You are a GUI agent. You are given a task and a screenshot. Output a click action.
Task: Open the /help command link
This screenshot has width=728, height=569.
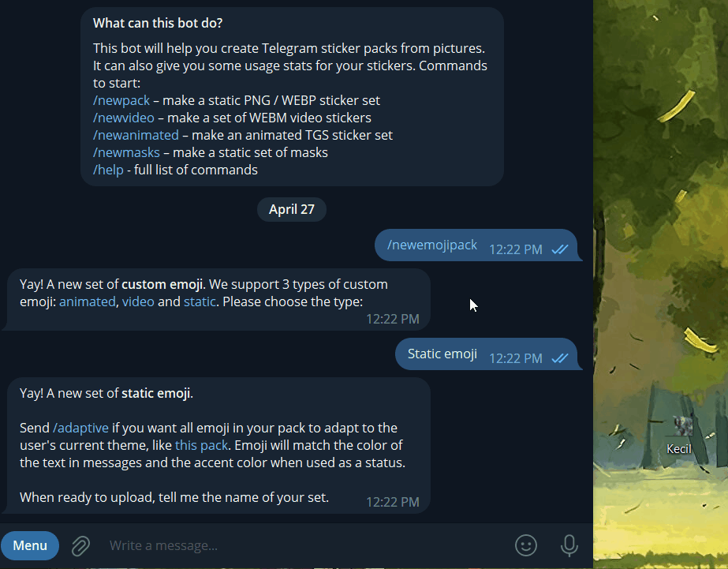(x=108, y=170)
